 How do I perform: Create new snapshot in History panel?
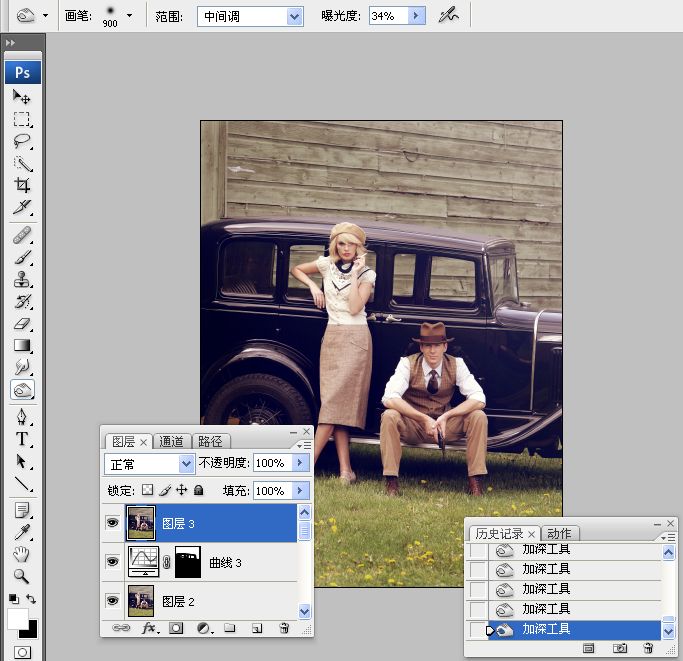pyautogui.click(x=620, y=648)
